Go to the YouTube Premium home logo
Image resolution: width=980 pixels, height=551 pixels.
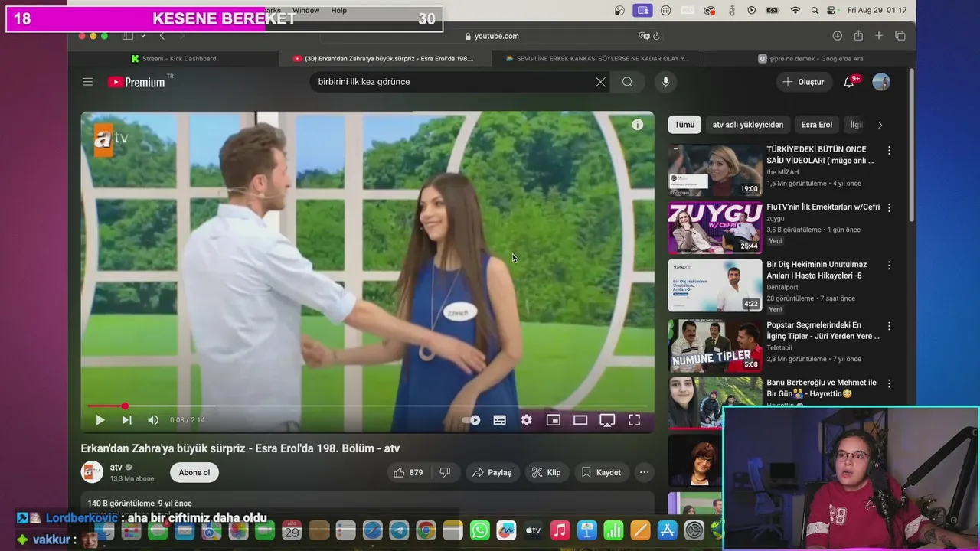point(136,82)
